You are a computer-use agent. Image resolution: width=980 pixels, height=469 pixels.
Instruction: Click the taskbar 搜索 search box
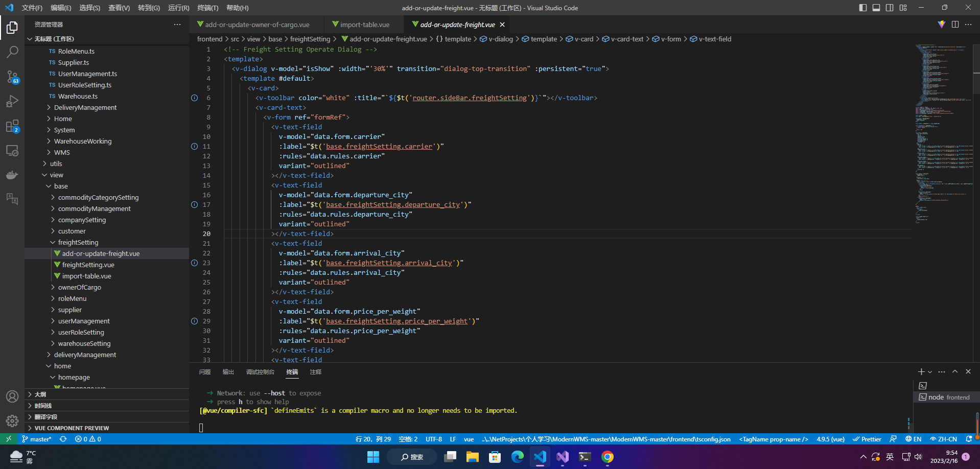click(411, 457)
